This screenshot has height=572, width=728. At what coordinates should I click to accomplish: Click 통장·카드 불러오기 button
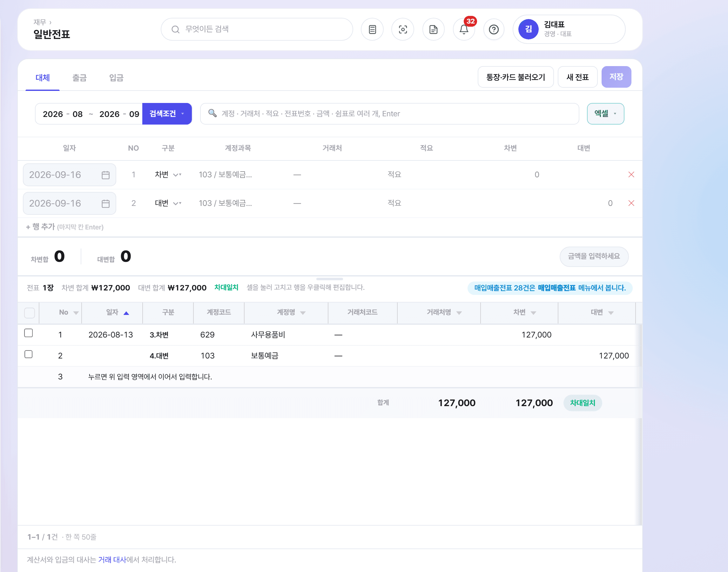(516, 77)
